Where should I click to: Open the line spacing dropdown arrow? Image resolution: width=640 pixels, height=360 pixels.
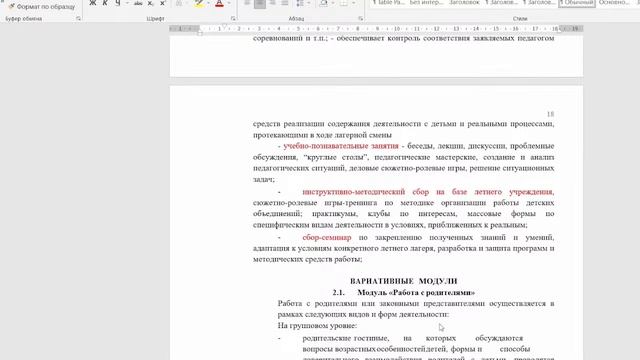coord(309,3)
